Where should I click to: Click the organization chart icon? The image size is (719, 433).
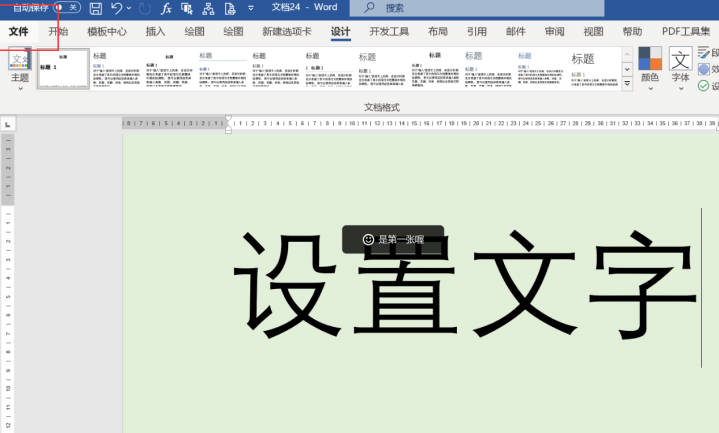tap(208, 8)
